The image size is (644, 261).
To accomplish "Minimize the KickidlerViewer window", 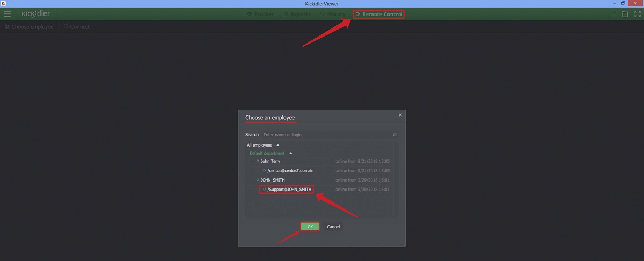I will point(613,4).
